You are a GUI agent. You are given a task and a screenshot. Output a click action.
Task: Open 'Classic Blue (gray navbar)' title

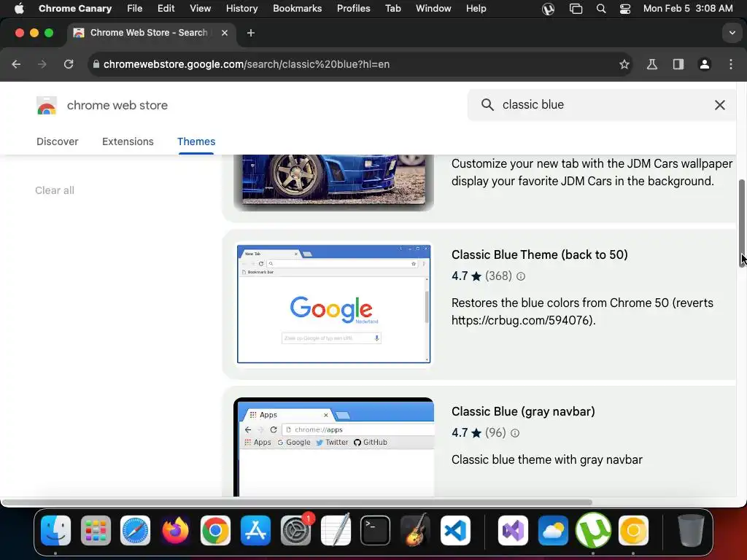523,411
